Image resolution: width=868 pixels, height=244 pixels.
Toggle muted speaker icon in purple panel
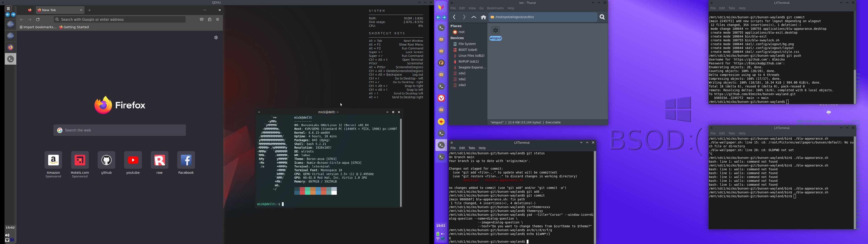[443, 234]
